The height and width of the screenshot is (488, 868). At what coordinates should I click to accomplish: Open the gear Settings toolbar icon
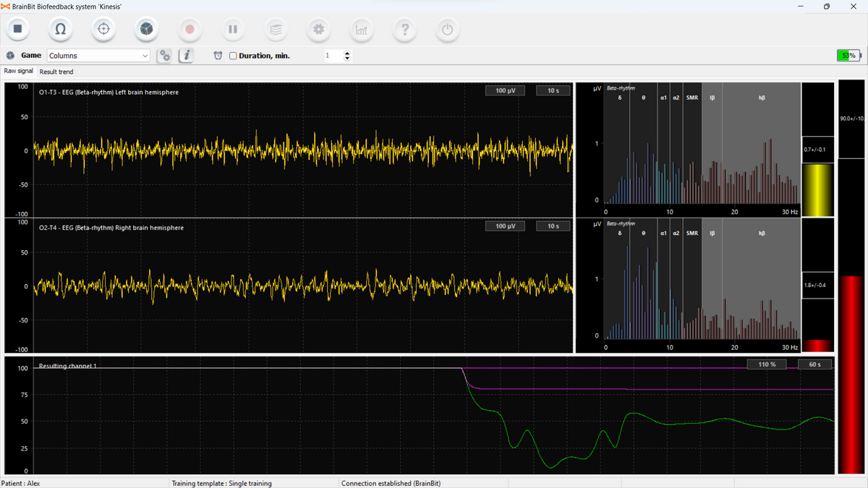click(318, 29)
